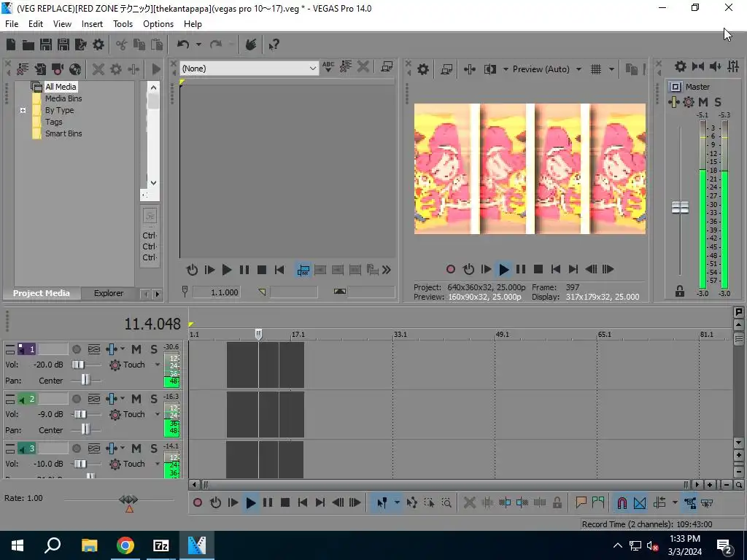Click the Trimmer Play button
Viewport: 747px width, 560px height.
tap(227, 270)
